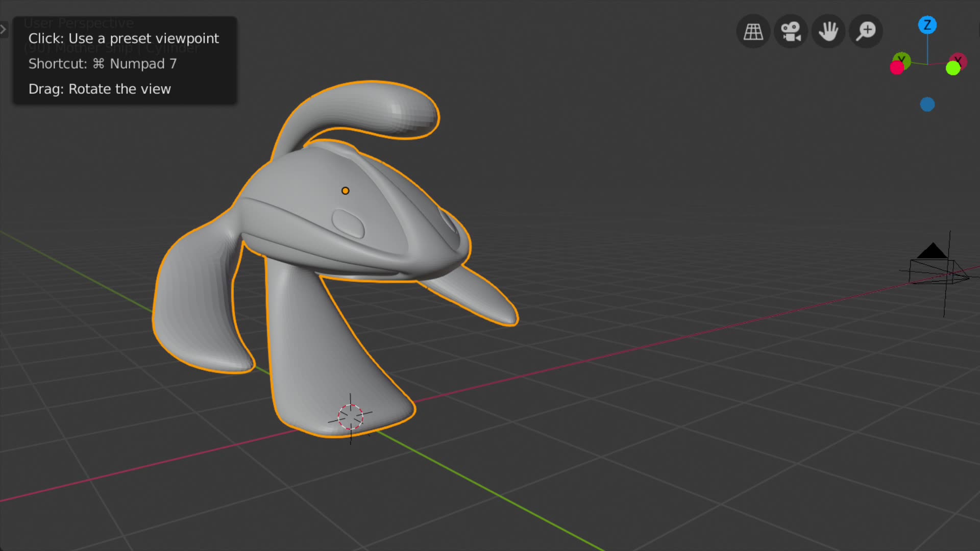This screenshot has height=551, width=980.
Task: Snap view to top via blue Z handle
Action: tap(927, 25)
